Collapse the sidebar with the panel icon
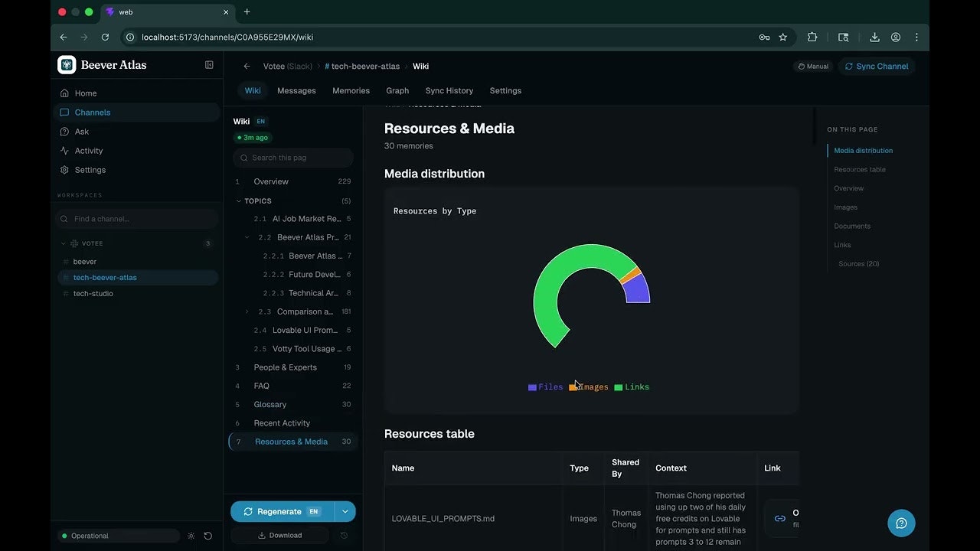The height and width of the screenshot is (551, 980). (209, 65)
